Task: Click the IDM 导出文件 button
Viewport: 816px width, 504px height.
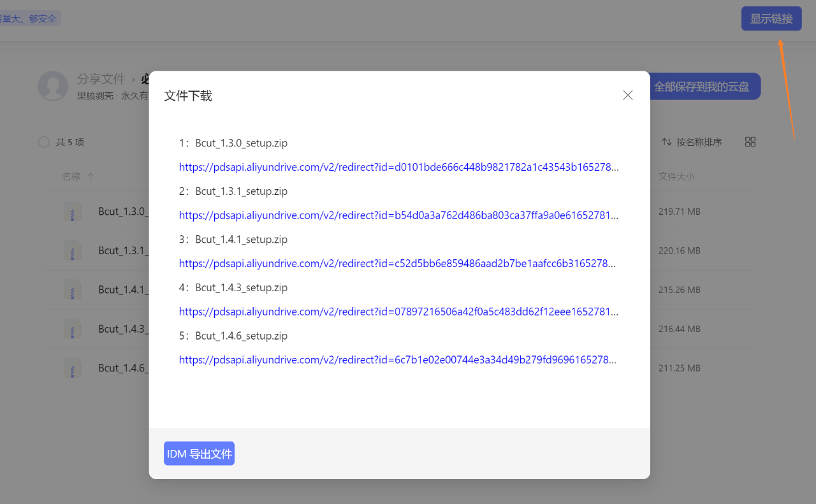Action: coord(199,454)
